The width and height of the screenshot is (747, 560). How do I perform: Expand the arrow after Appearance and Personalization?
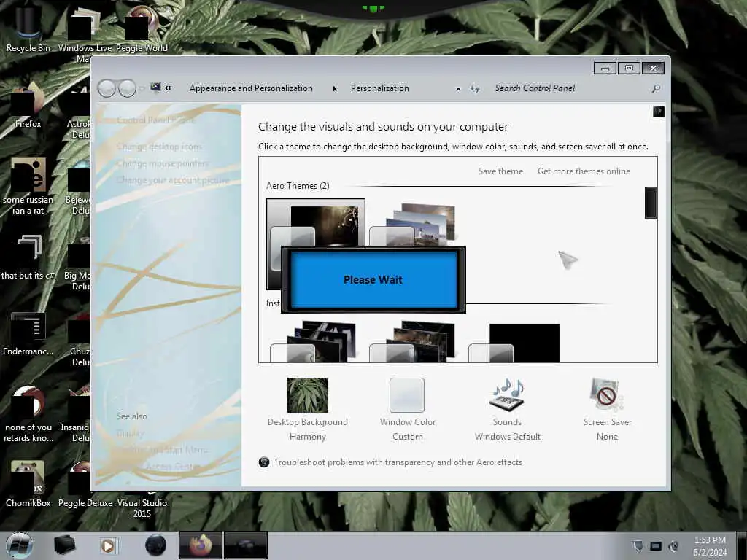pyautogui.click(x=334, y=88)
